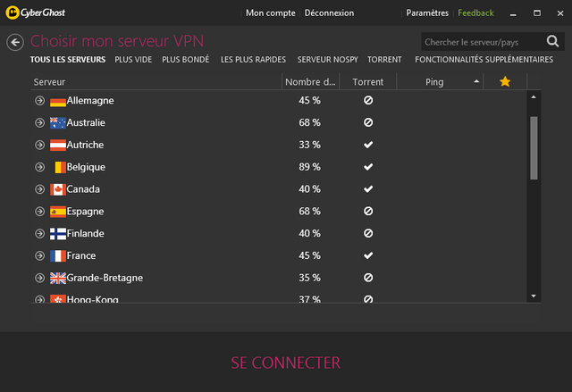Click the torrent blocked icon for Finlande
The width and height of the screenshot is (572, 392).
[x=368, y=233]
